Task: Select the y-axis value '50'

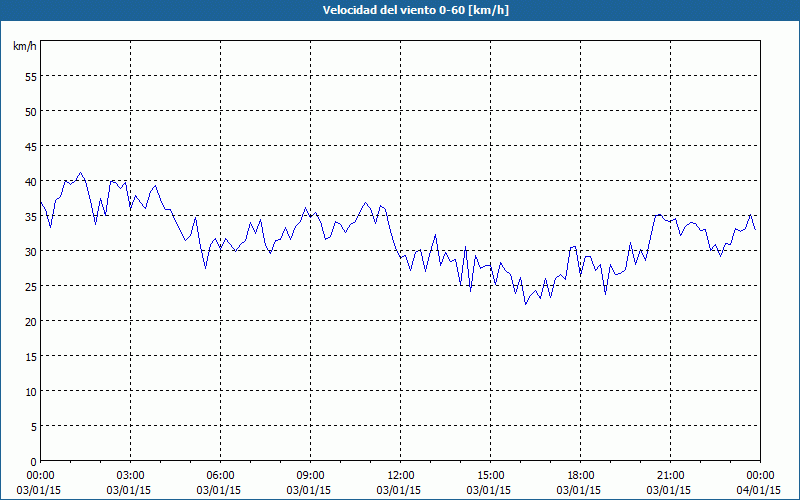Action: tap(31, 113)
